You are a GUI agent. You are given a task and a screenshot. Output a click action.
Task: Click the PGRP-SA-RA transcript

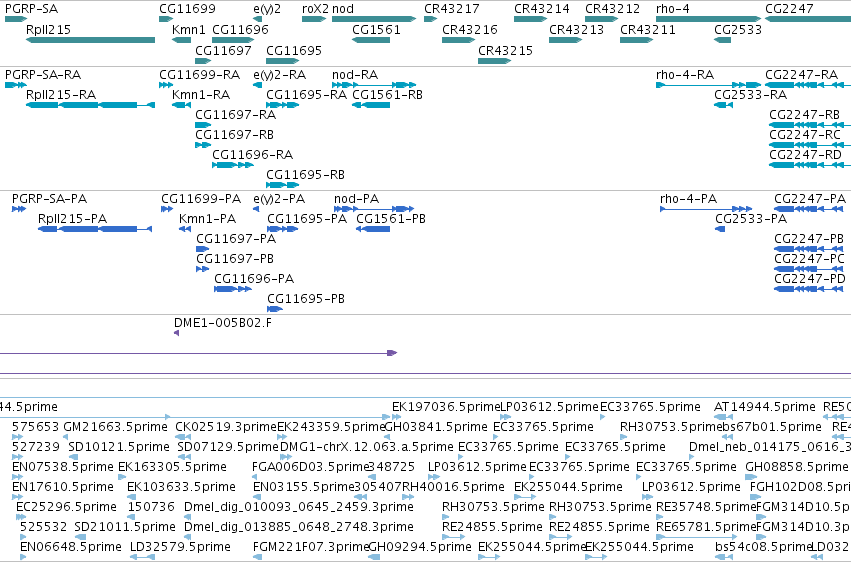click(16, 85)
